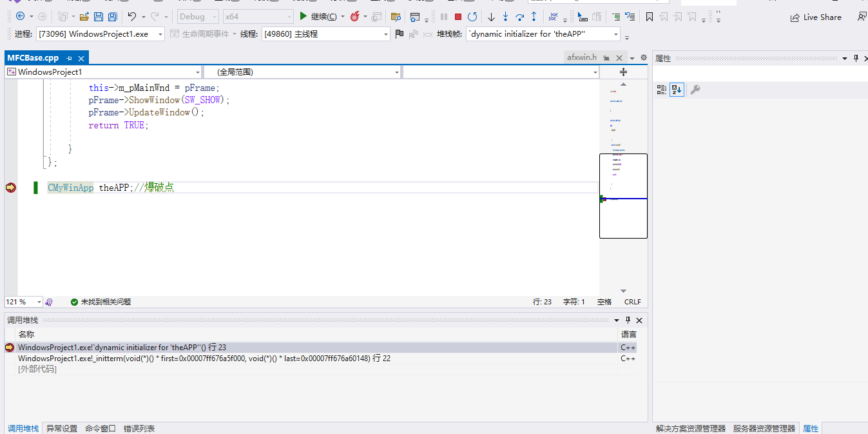Screen dimensions: 868x434
Task: Open the file with the folder icon
Action: pos(84,16)
